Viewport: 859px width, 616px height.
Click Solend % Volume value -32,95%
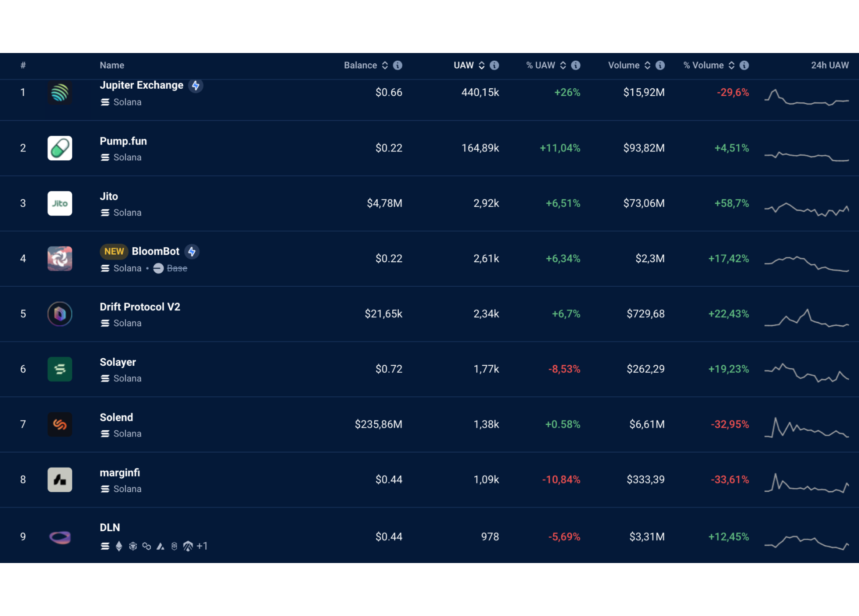pos(729,424)
